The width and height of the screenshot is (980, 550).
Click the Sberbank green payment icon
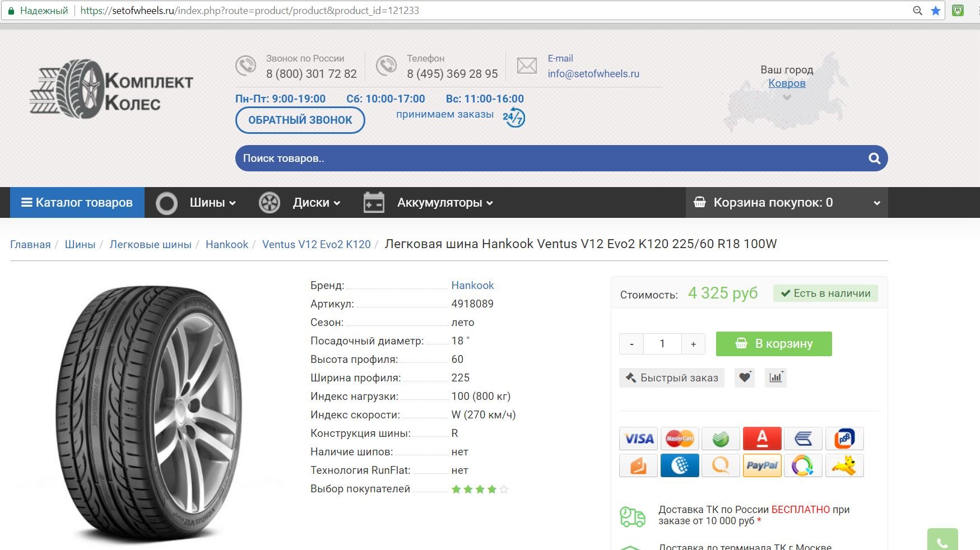click(x=721, y=439)
